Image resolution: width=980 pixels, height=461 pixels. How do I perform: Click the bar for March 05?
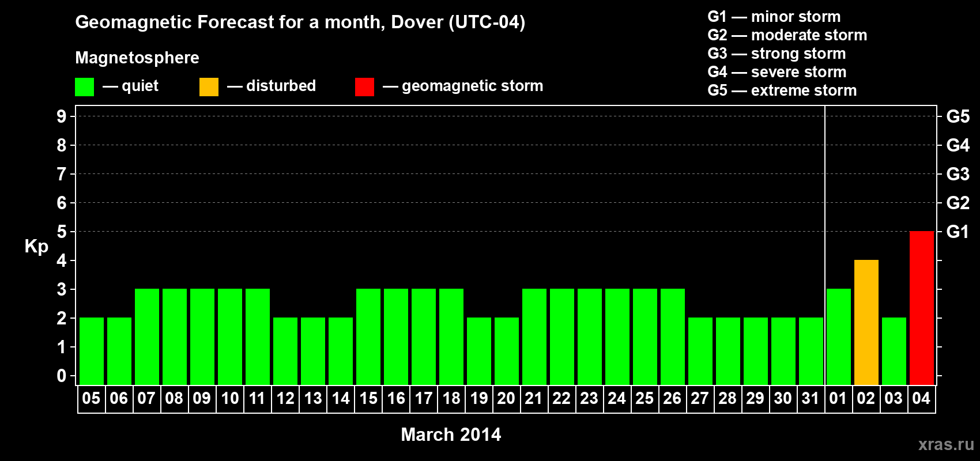(91, 351)
